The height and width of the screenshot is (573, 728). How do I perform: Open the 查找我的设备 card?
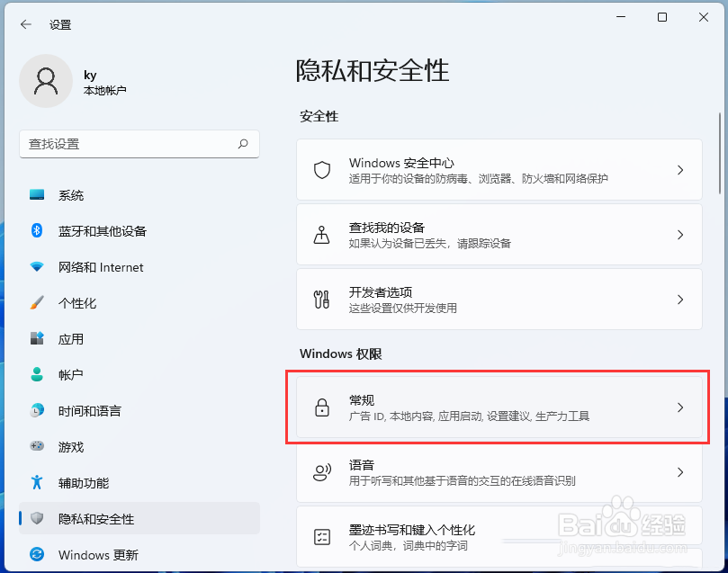(x=499, y=235)
